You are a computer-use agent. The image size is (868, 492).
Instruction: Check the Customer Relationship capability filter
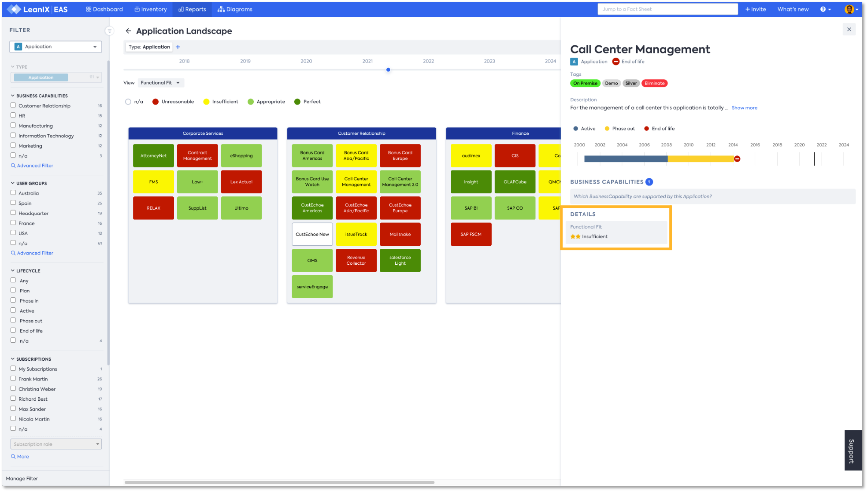pos(13,105)
